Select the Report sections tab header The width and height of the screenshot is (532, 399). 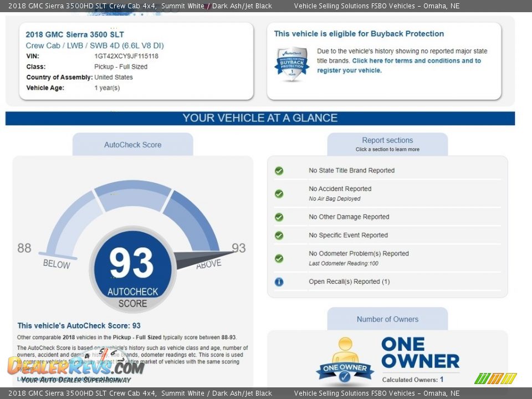pyautogui.click(x=387, y=144)
